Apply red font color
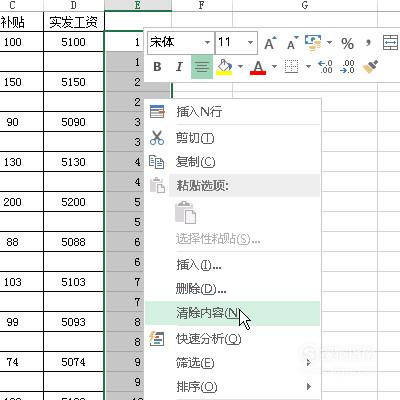 [258, 68]
